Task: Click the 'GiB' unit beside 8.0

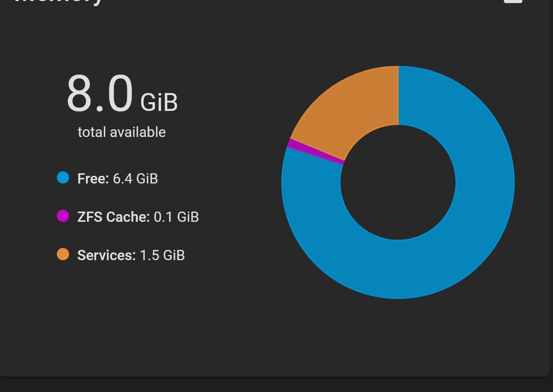Action: pos(159,103)
